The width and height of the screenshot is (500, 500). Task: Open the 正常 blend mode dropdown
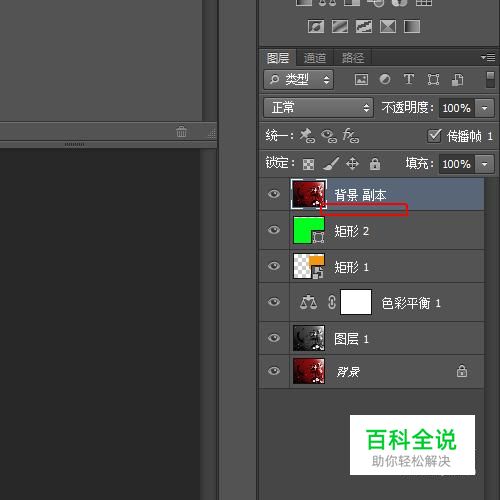pyautogui.click(x=318, y=108)
